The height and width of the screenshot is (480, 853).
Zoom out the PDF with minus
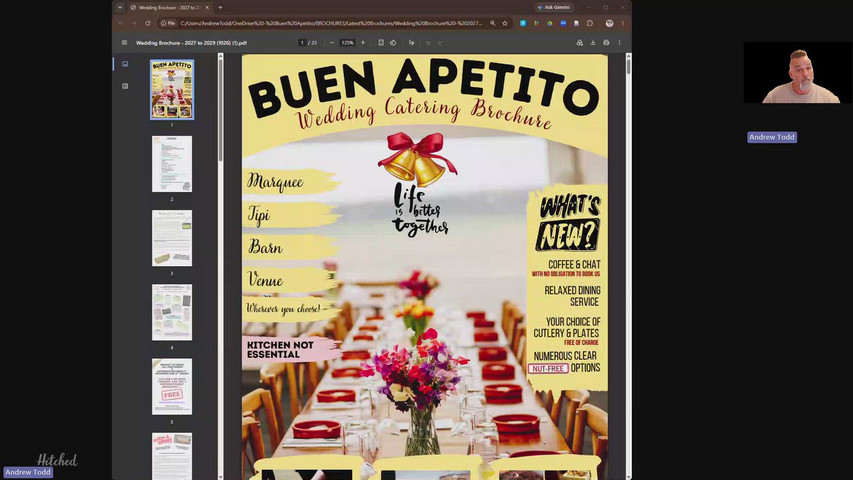332,42
